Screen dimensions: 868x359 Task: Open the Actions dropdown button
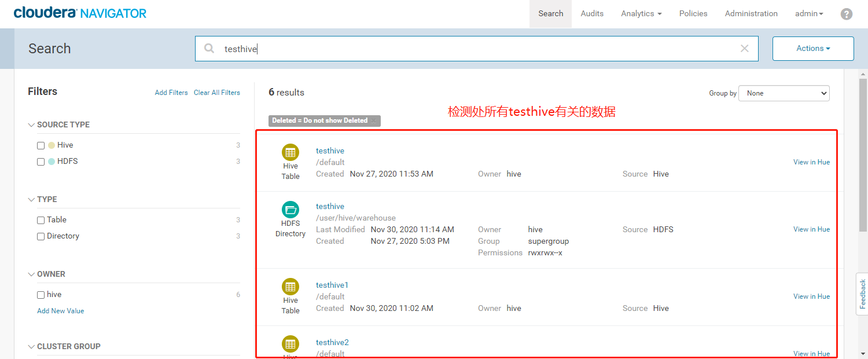click(x=813, y=49)
